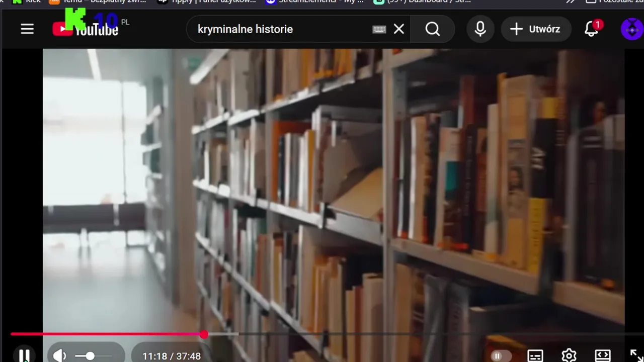Mute the video with speaker icon
This screenshot has width=644, height=362.
(x=60, y=356)
